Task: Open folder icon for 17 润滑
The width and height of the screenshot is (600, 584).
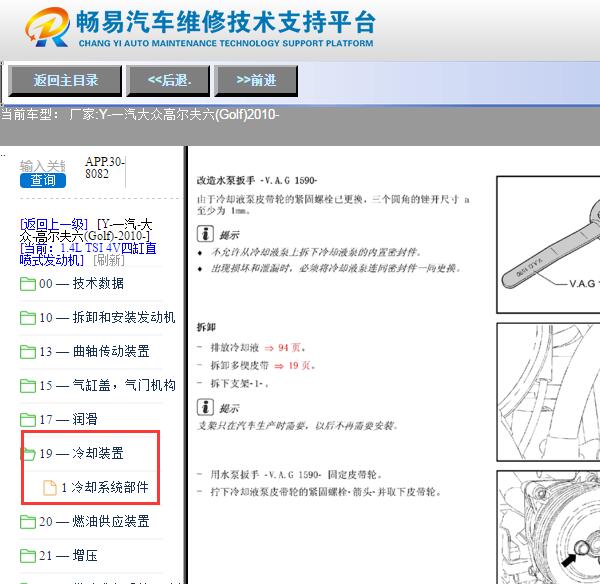Action: (28, 419)
